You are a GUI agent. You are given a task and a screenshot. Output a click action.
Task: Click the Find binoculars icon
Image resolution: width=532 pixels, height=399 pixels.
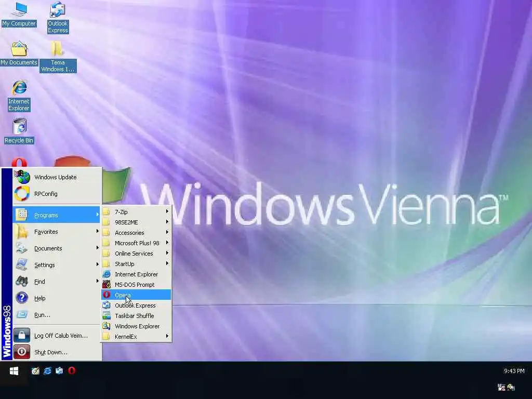point(22,281)
